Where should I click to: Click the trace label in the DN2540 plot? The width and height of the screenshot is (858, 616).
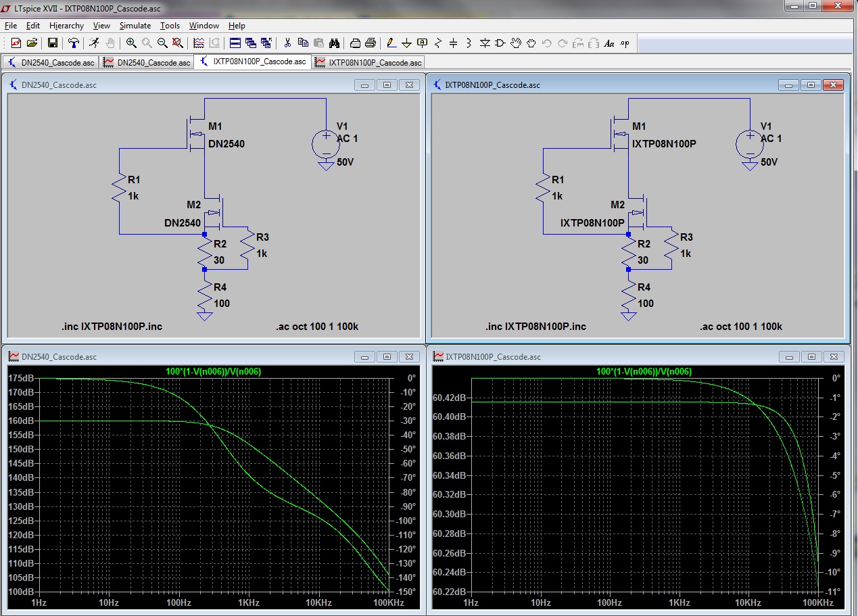coord(214,371)
